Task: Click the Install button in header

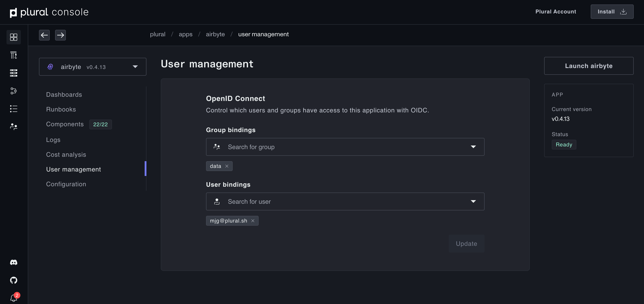Action: coord(612,11)
